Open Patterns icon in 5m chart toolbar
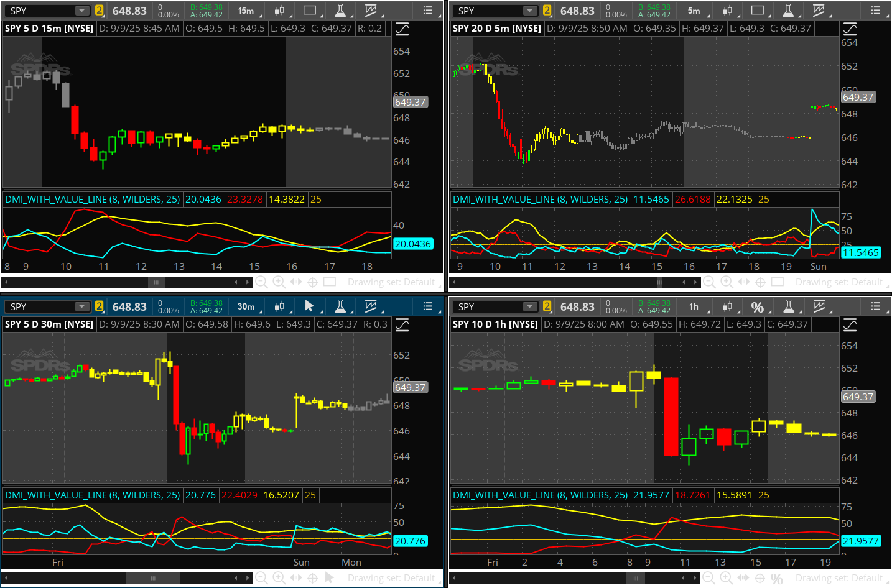 coord(819,11)
